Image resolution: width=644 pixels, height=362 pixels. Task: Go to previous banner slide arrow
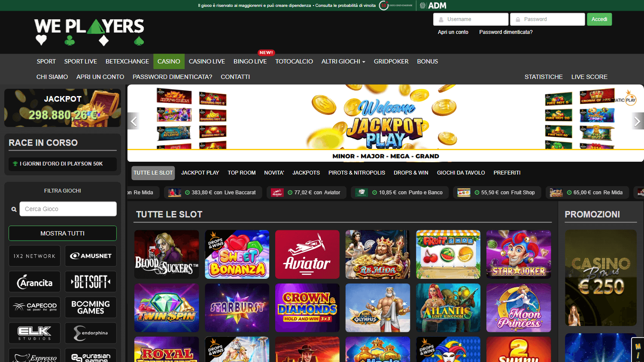tap(134, 121)
